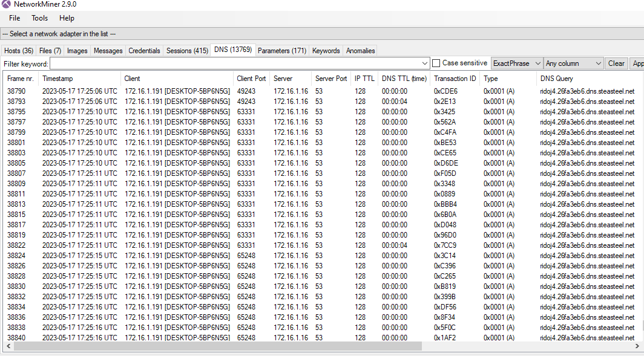Switch to the Credentials tab
This screenshot has width=644, height=356.
click(x=144, y=50)
